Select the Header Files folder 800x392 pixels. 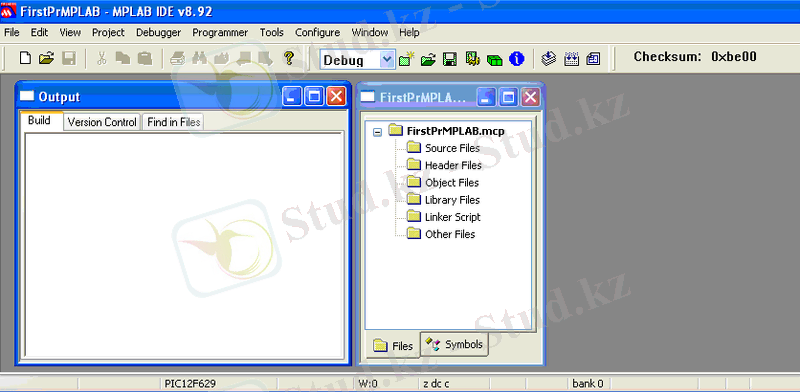click(x=453, y=165)
